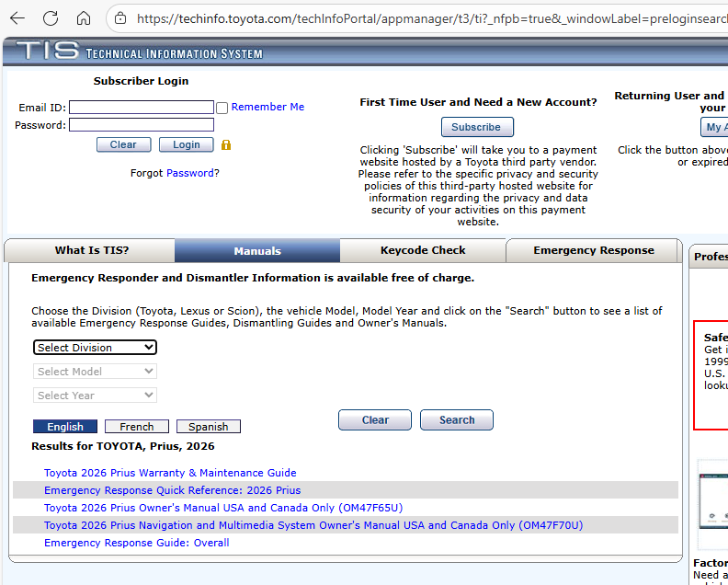Open the Select Model dropdown
Viewport: 728px width, 585px height.
pos(95,372)
